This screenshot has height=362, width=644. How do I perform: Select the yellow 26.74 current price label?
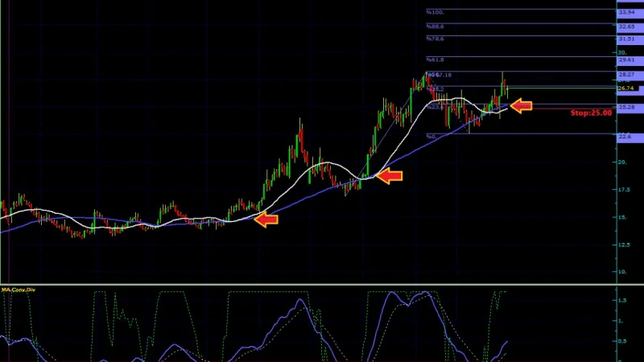626,88
